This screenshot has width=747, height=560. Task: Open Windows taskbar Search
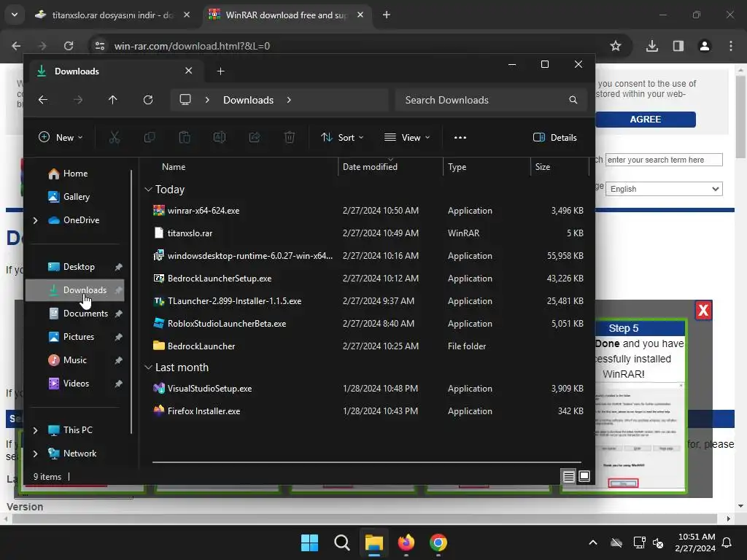click(x=341, y=542)
